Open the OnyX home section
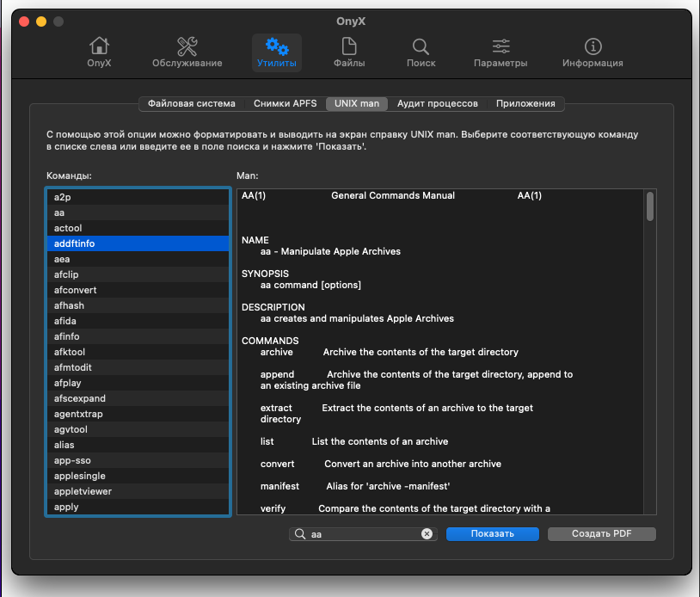700x597 pixels. point(99,52)
